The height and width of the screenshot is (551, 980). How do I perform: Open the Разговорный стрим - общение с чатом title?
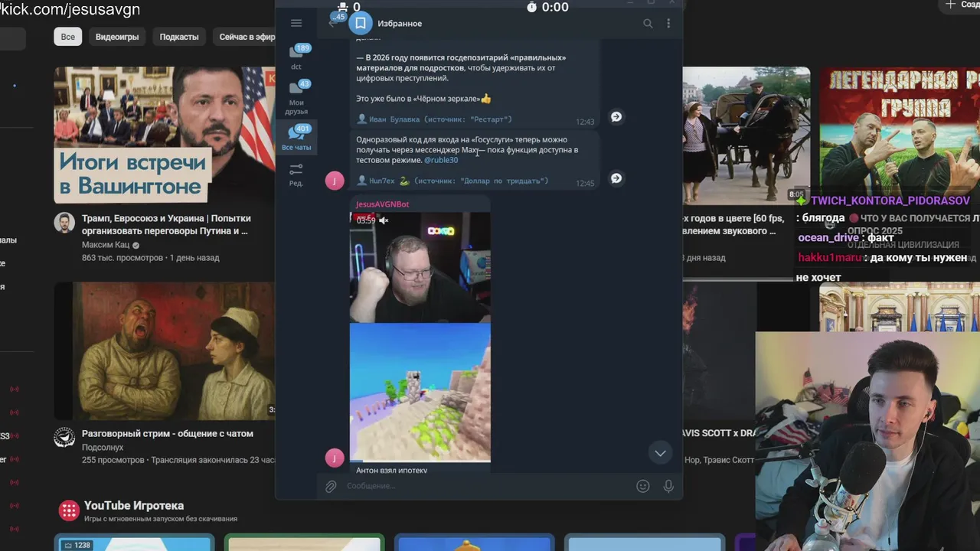[x=167, y=433]
